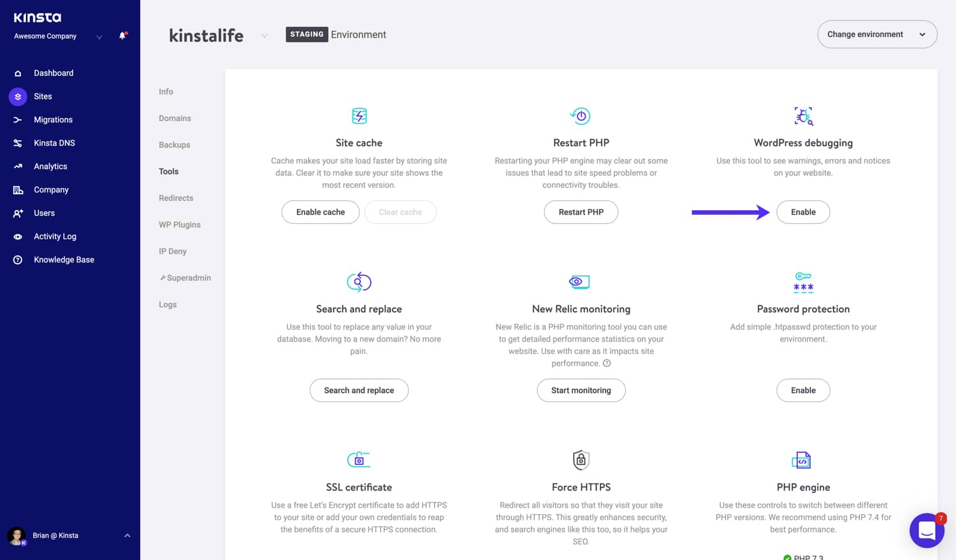
Task: Click the Force HTTPS heading
Action: point(581,487)
